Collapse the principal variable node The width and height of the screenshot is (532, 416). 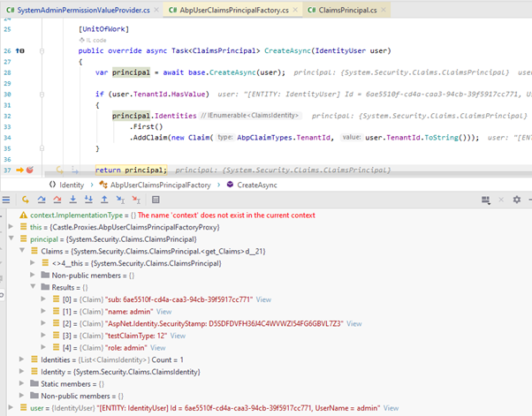(x=10, y=239)
